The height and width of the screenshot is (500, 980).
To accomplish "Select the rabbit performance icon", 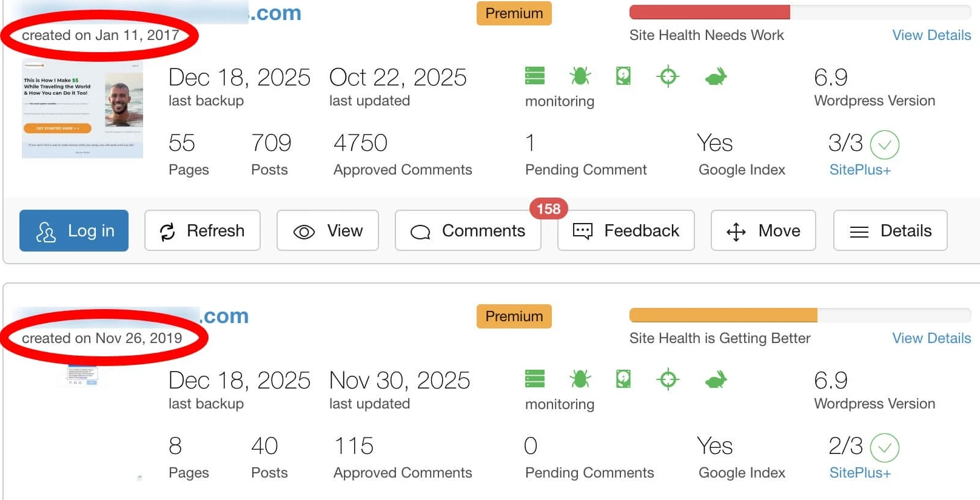I will coord(714,76).
